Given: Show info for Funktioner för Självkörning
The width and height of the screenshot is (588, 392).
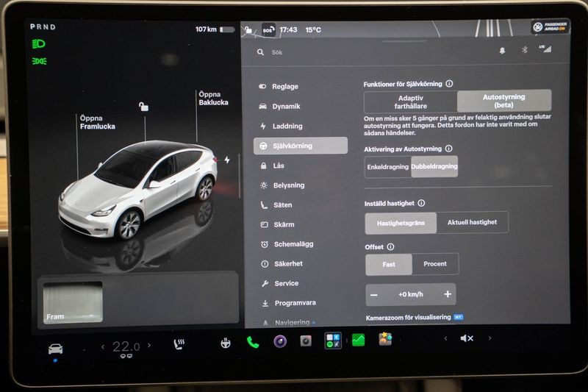Looking at the screenshot, I should pyautogui.click(x=449, y=84).
